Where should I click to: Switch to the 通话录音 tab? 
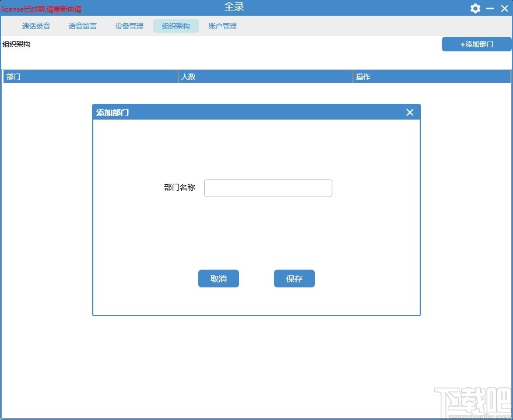click(x=36, y=26)
